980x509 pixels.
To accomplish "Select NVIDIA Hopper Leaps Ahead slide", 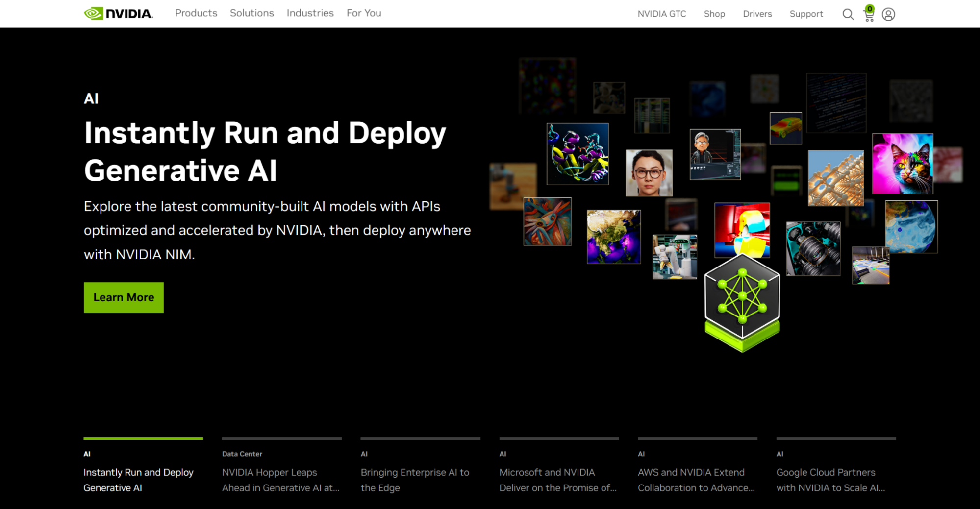I will point(282,466).
